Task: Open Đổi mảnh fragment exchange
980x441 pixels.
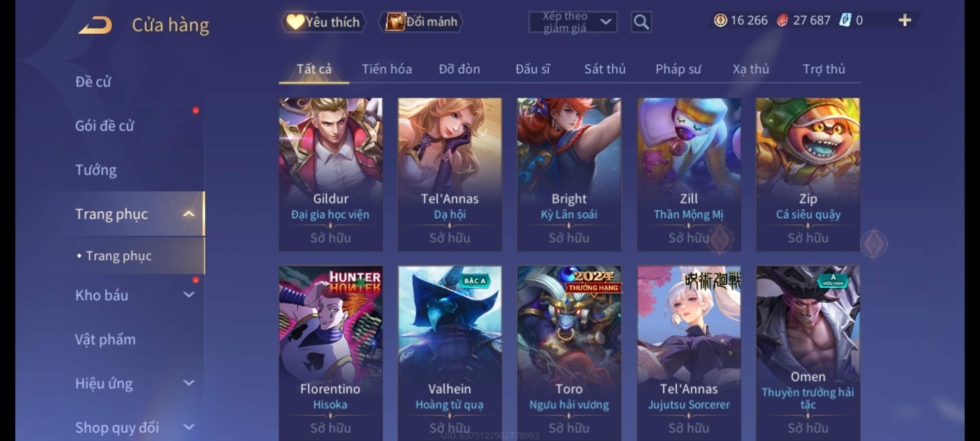Action: point(421,22)
